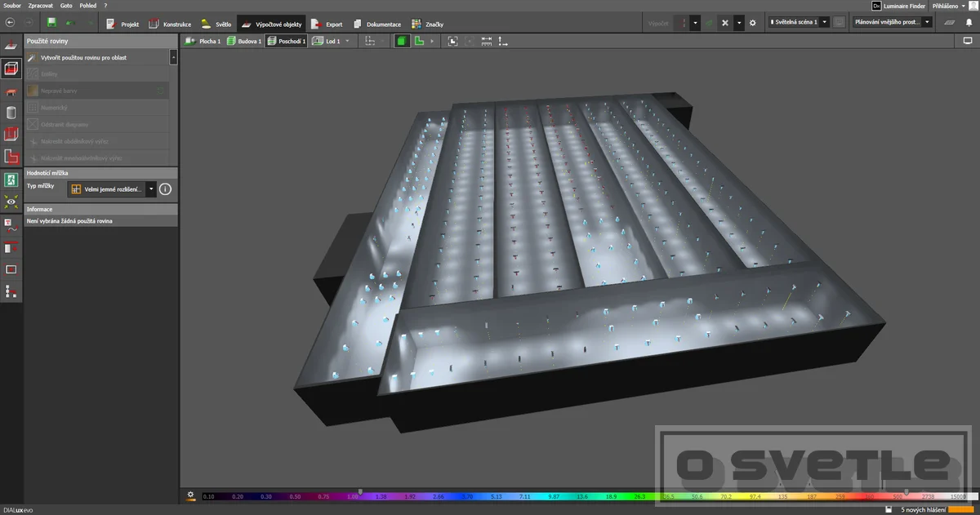Click the color scale settings gear

point(190,495)
